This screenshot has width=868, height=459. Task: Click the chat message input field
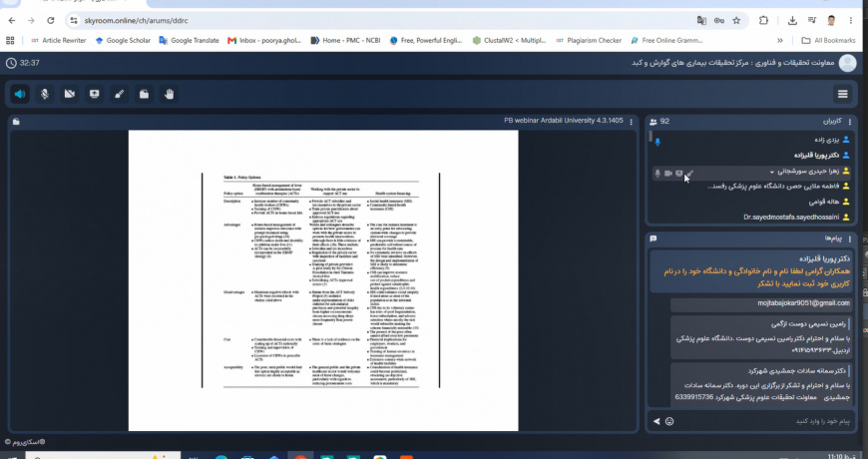[764, 421]
